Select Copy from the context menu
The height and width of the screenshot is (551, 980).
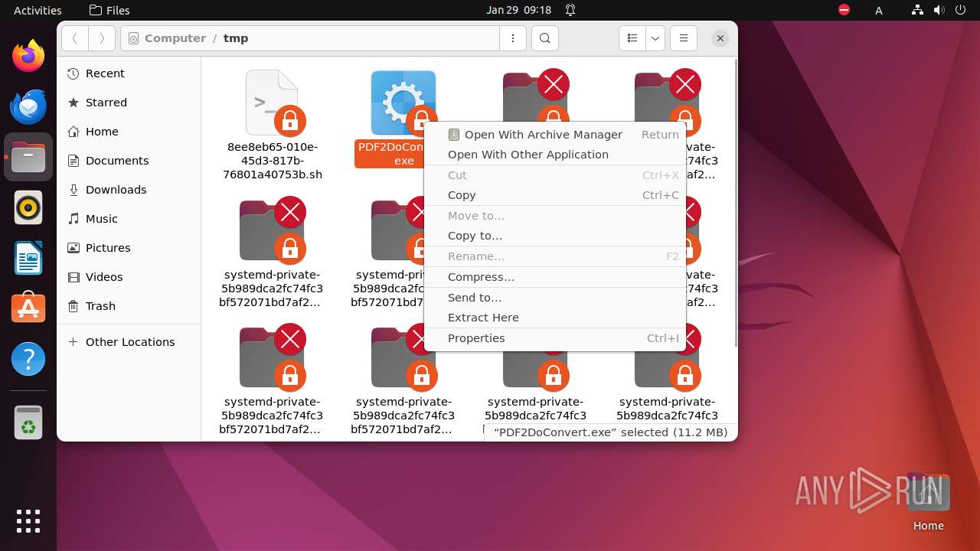click(x=555, y=195)
